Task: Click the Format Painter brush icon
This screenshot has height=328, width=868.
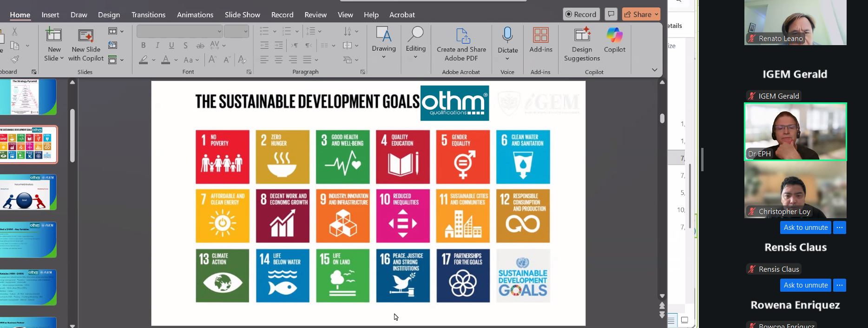Action: point(15,60)
